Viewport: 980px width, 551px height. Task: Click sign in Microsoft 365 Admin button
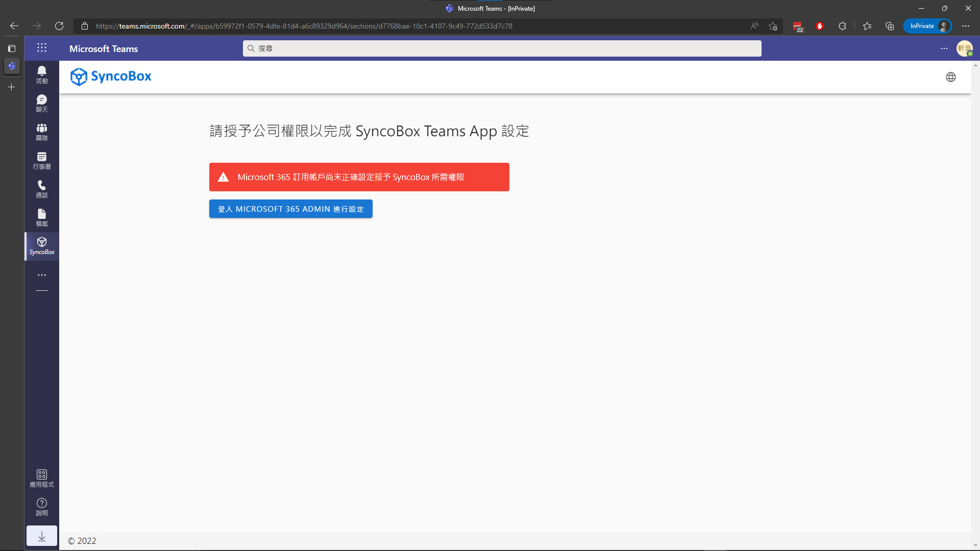[x=290, y=209]
